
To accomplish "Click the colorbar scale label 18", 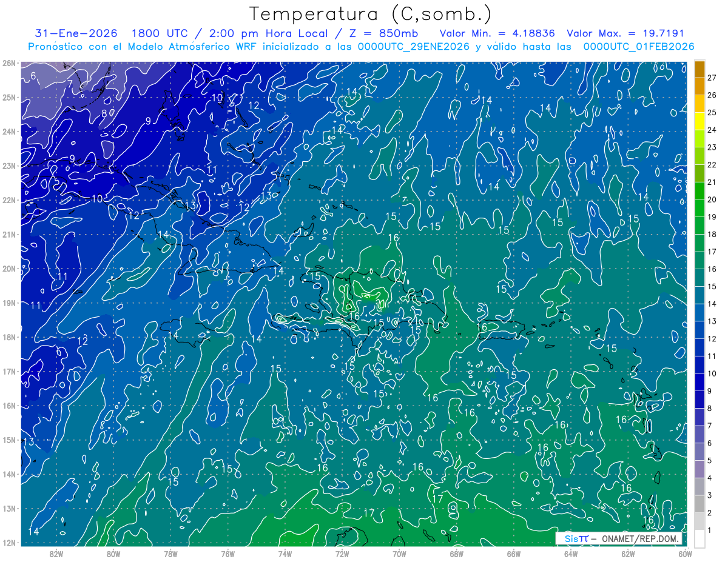I will (712, 234).
